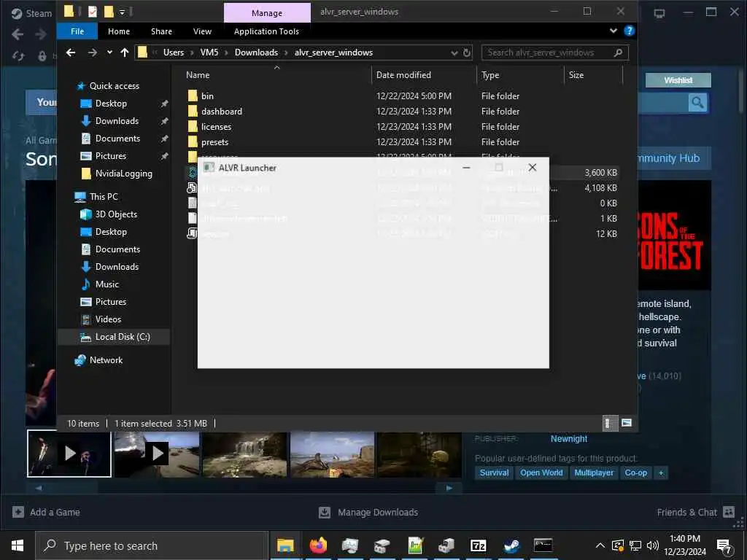The image size is (747, 560).
Task: Select the dashboard folder
Action: (x=222, y=112)
